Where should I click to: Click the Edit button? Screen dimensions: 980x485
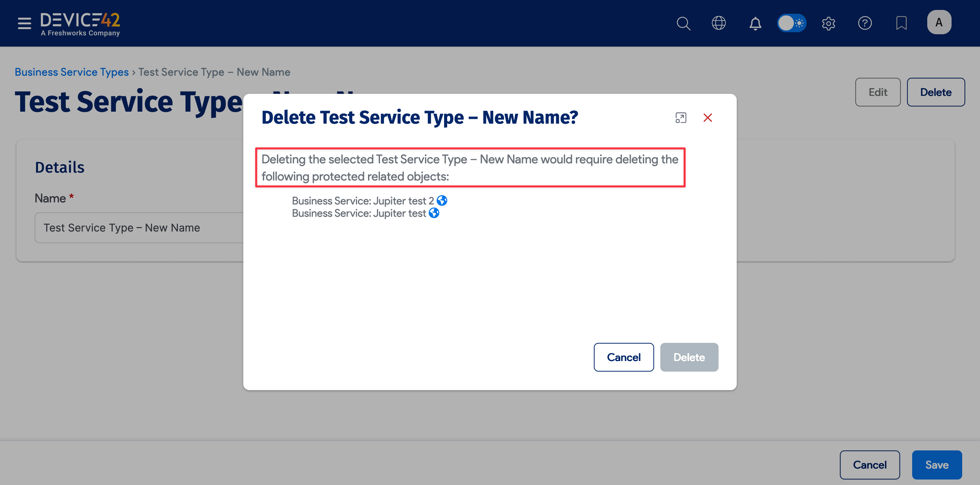pyautogui.click(x=878, y=92)
